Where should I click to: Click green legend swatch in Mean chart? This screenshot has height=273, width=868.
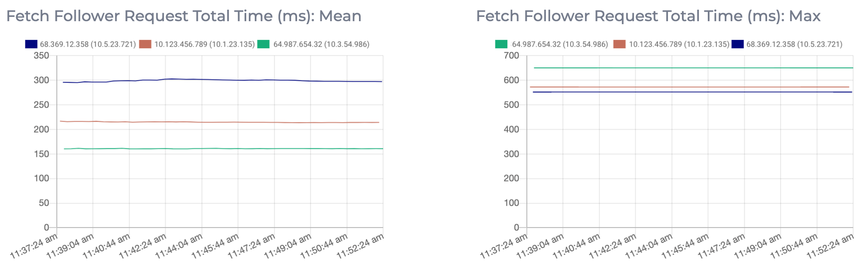click(264, 44)
